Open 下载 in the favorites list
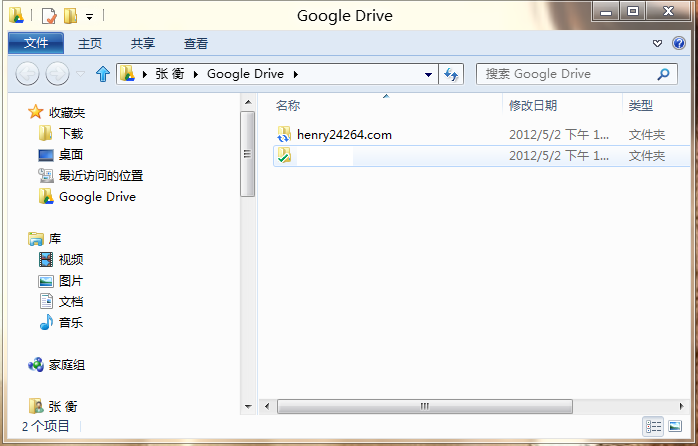698x446 pixels. click(x=71, y=134)
